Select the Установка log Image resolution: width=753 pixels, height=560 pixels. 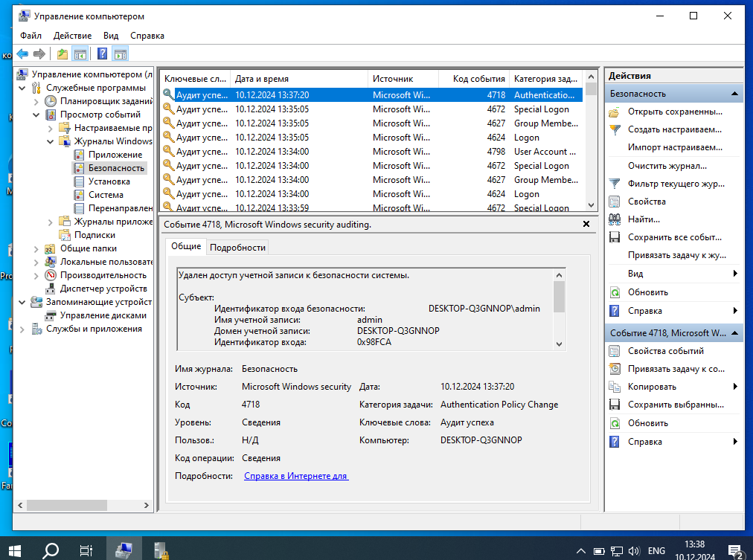(x=109, y=181)
